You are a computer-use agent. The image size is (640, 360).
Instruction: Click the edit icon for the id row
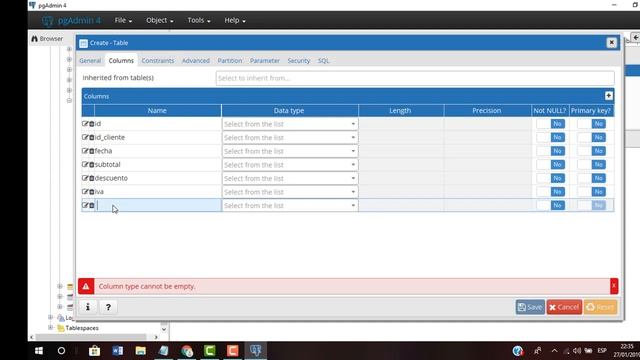coord(85,124)
